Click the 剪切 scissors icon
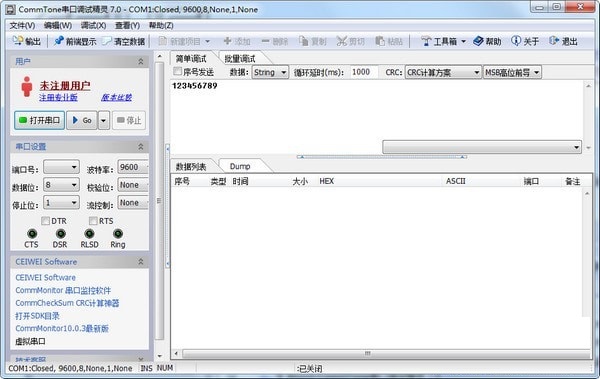Image resolution: width=600 pixels, height=379 pixels. pos(341,41)
